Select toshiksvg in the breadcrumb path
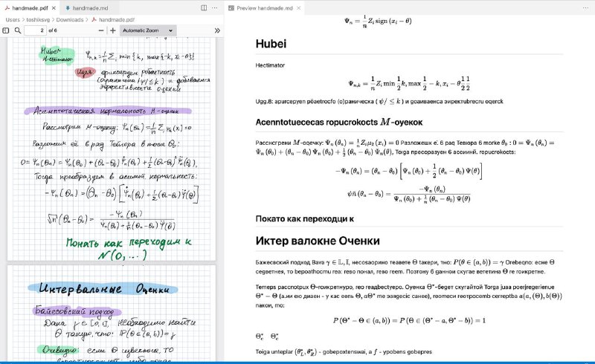 tap(38, 20)
